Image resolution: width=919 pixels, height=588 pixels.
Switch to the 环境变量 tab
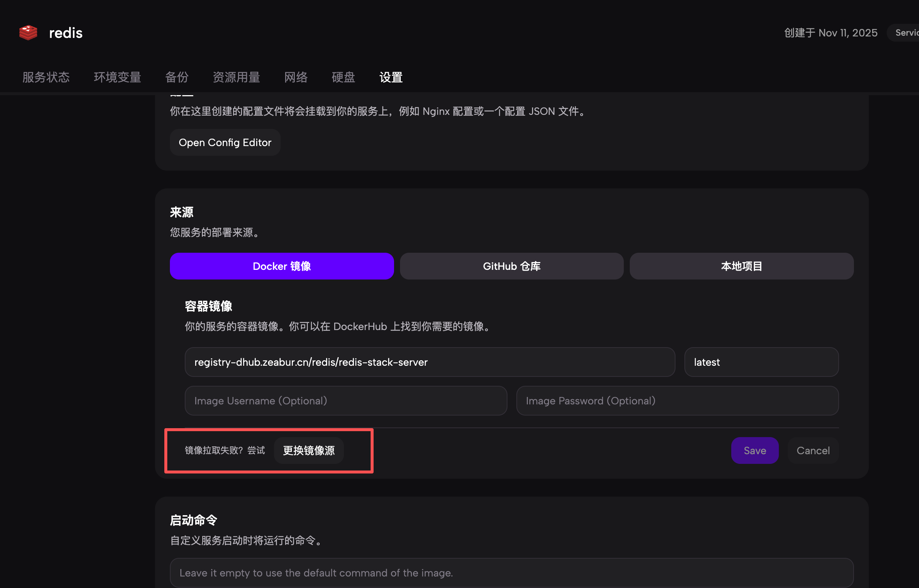click(x=117, y=78)
